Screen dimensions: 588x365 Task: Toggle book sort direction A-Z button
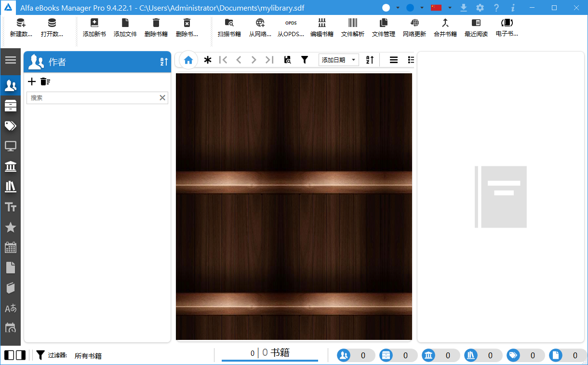[x=370, y=60]
